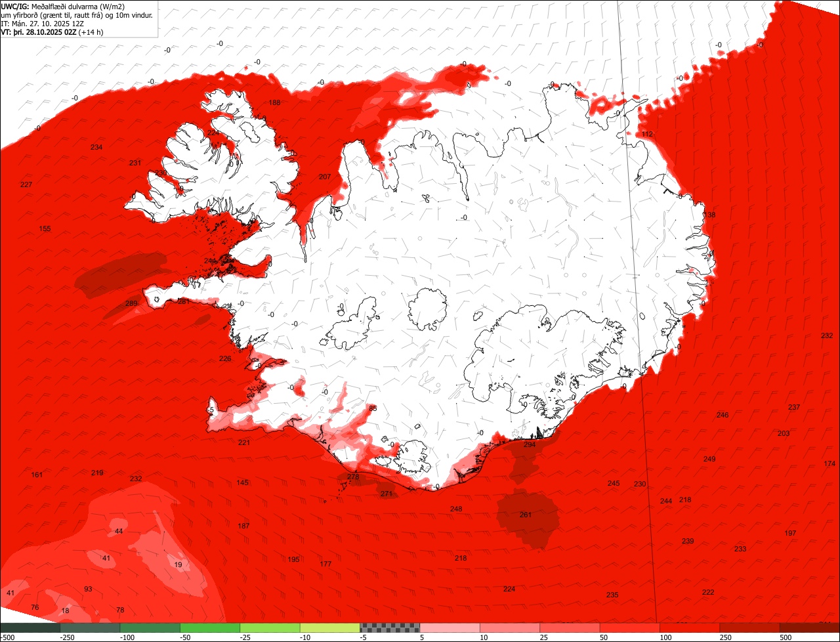This screenshot has width=840, height=642.
Task: Click the map value 278 near the southern islands
Action: 353,477
